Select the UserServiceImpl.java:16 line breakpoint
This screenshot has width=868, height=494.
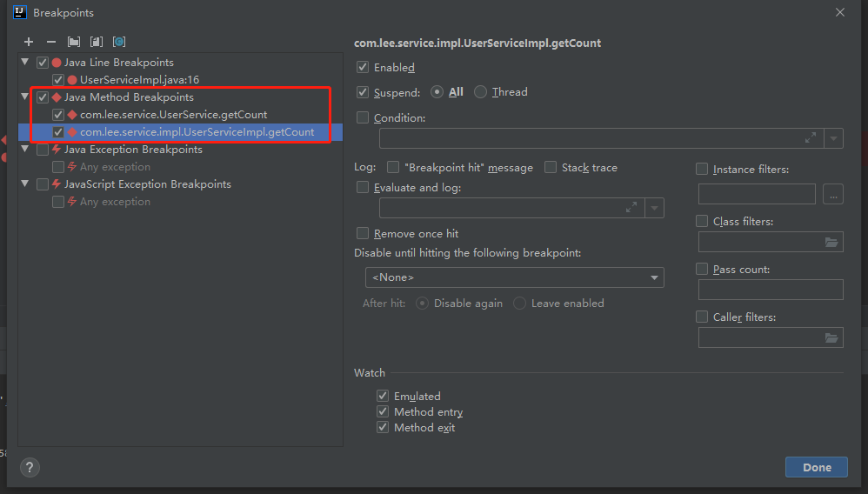(x=139, y=80)
